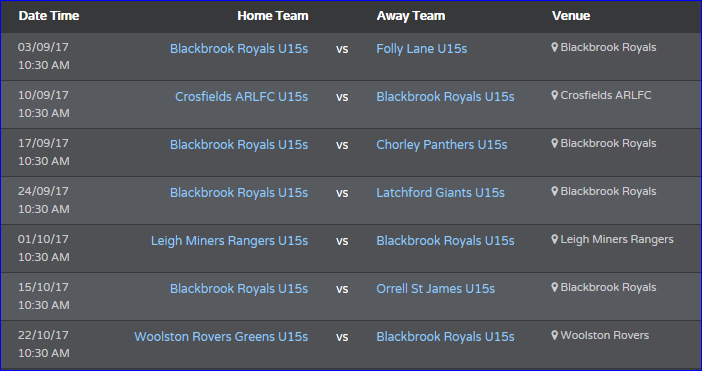Open Blackbrook Royals U15s away team on 10/09/17
Viewport: 702px width, 371px height.
445,97
